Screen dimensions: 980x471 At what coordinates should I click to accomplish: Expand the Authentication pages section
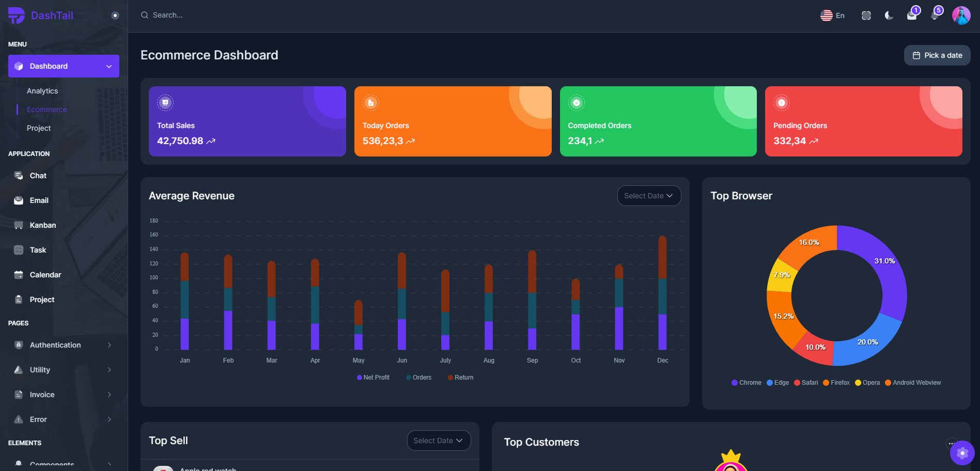(55, 345)
